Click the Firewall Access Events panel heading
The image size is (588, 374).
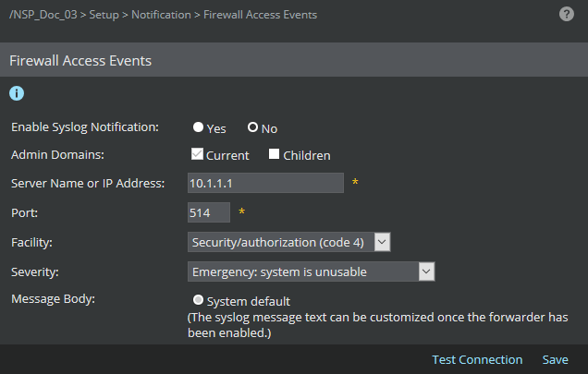[80, 61]
